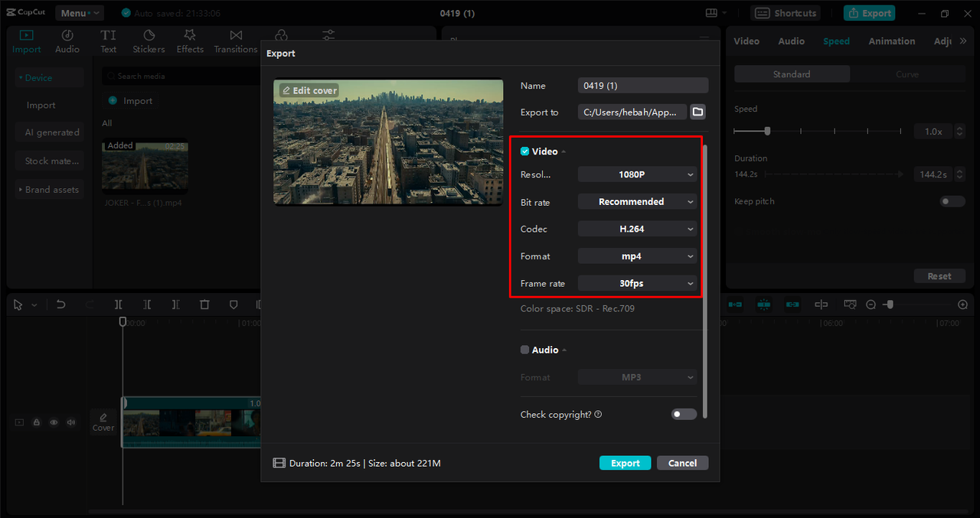Hide video track with eye icon

[54, 422]
